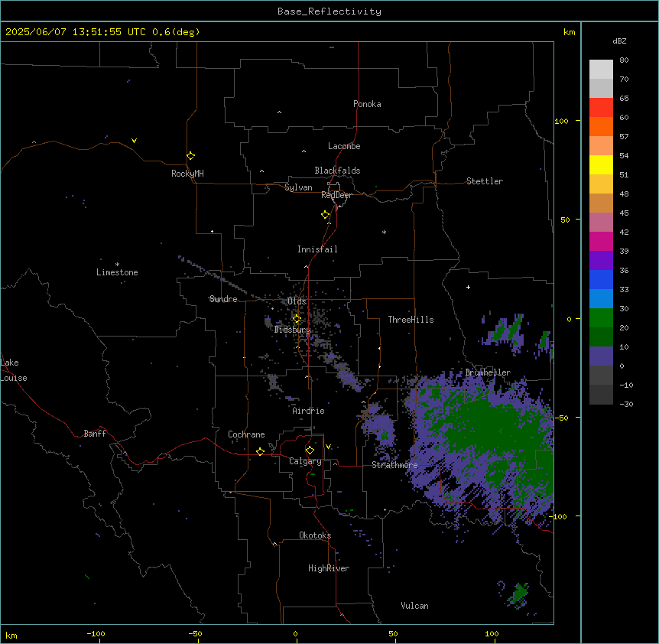Click the yellow diamond marker above Calgary label
Image resolution: width=659 pixels, height=644 pixels.
point(310,450)
